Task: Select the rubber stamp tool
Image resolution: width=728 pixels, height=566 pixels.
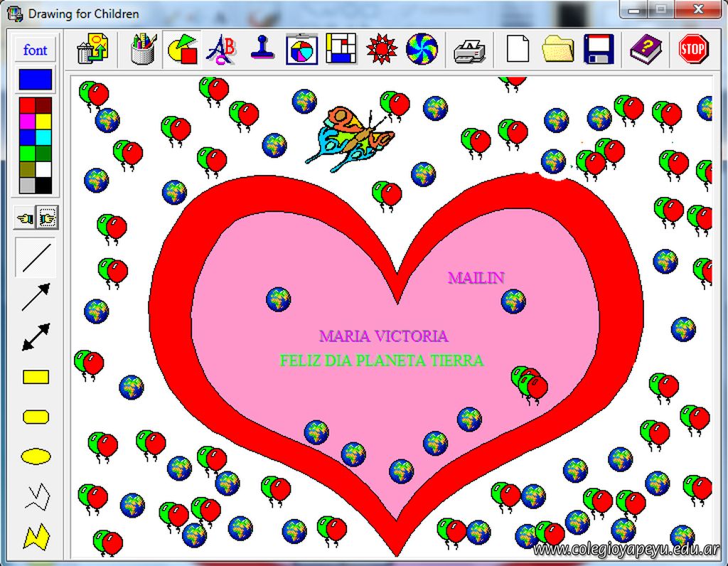Action: (x=262, y=49)
